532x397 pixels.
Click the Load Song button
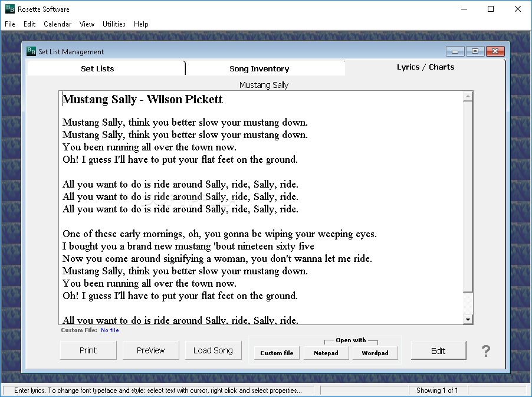coord(213,350)
